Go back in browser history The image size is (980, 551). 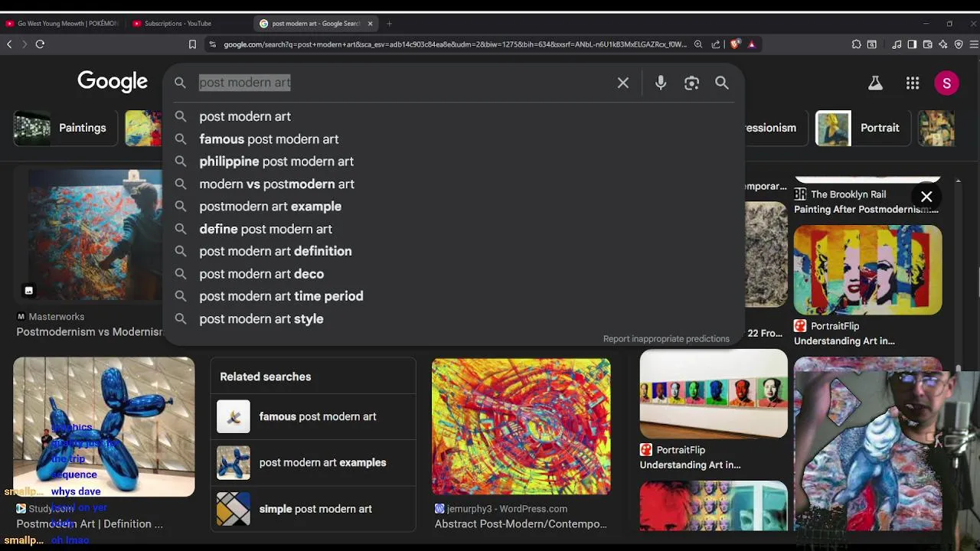[9, 44]
